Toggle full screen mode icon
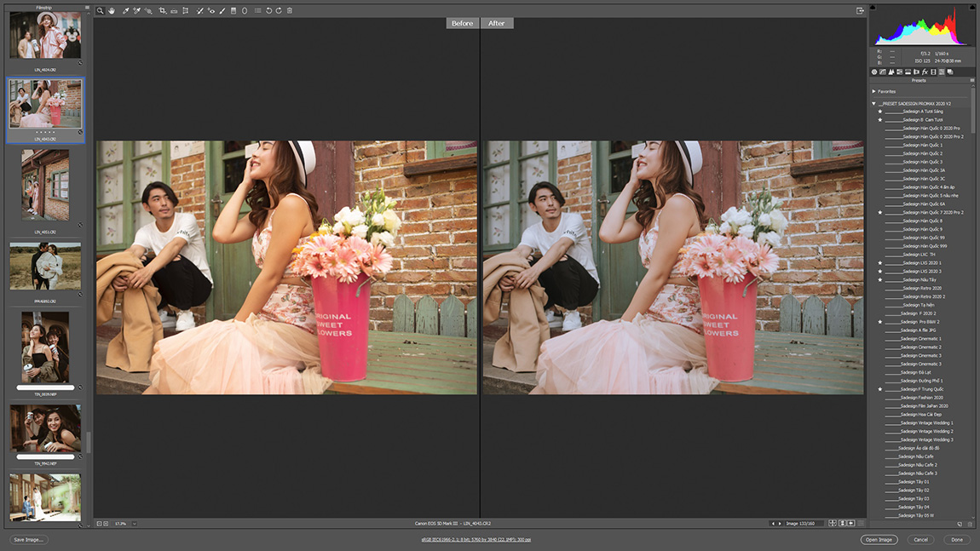The image size is (980, 551). click(x=861, y=11)
